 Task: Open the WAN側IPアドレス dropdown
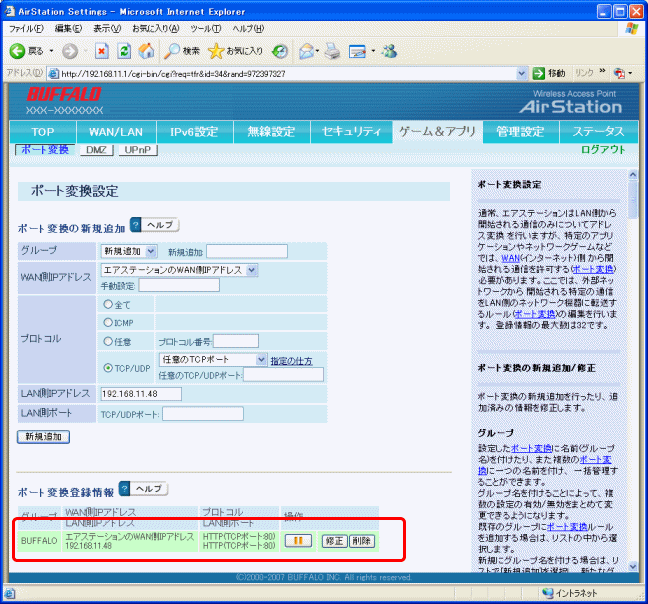click(179, 270)
